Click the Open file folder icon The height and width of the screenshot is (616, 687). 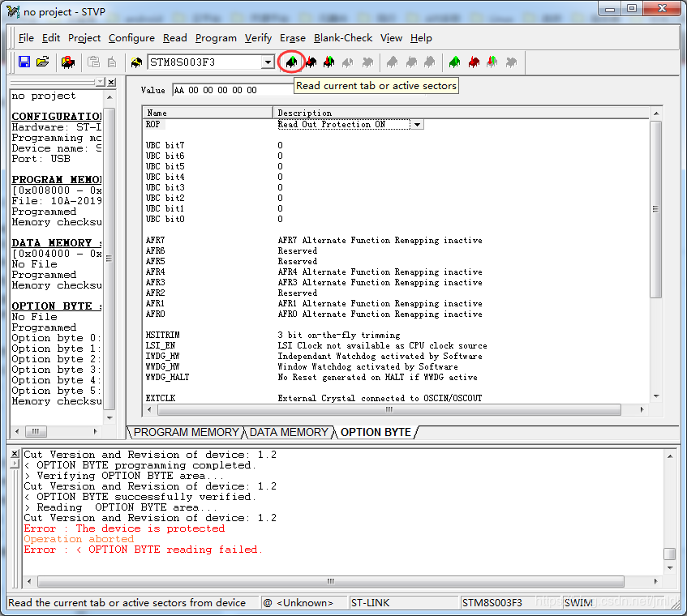coord(43,62)
